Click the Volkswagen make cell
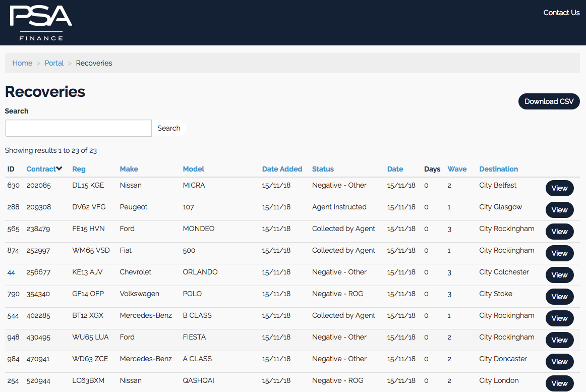Viewport: 586px width, 392px height. click(139, 294)
